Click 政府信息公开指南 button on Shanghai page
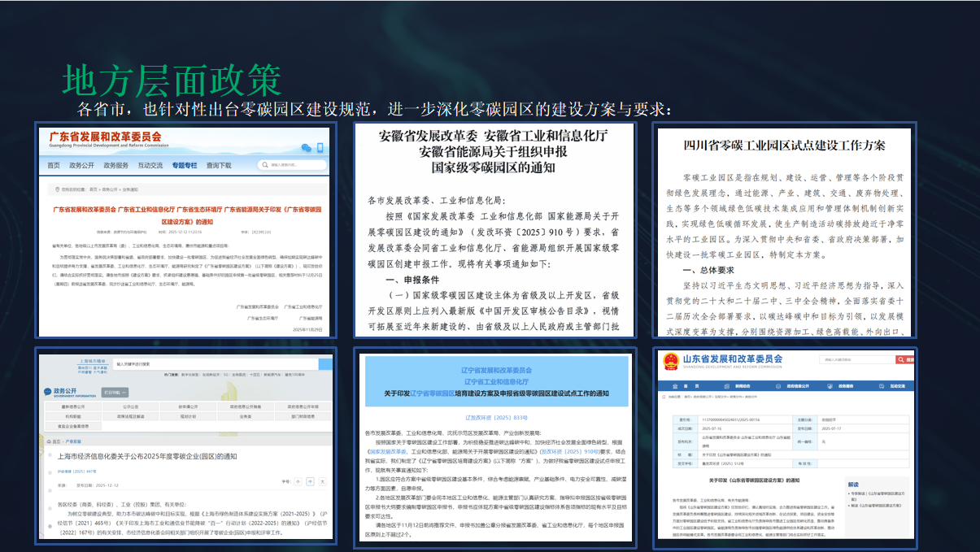This screenshot has width=980, height=552. (x=246, y=406)
